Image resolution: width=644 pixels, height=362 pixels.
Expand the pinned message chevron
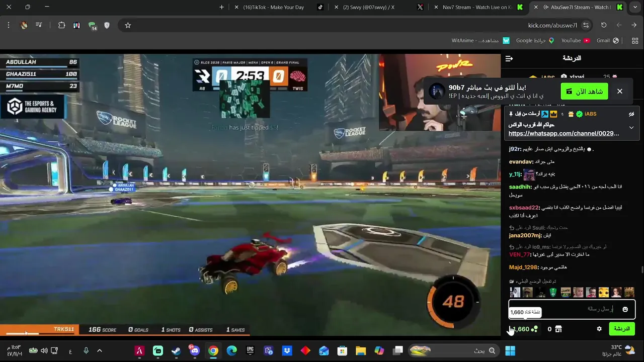click(x=631, y=127)
